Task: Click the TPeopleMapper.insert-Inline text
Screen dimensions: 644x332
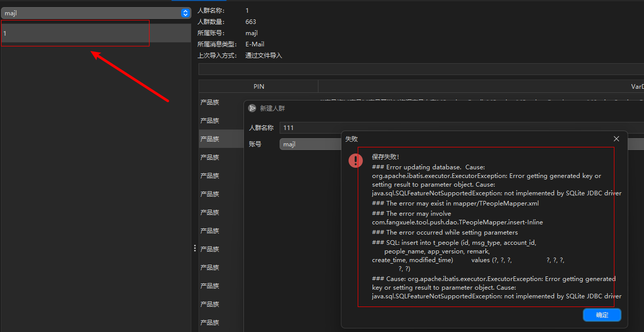Action: point(457,222)
